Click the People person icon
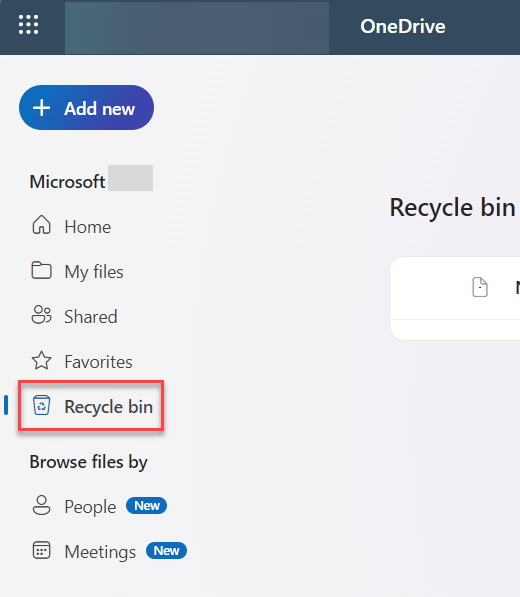This screenshot has height=597, width=520. pyautogui.click(x=41, y=505)
